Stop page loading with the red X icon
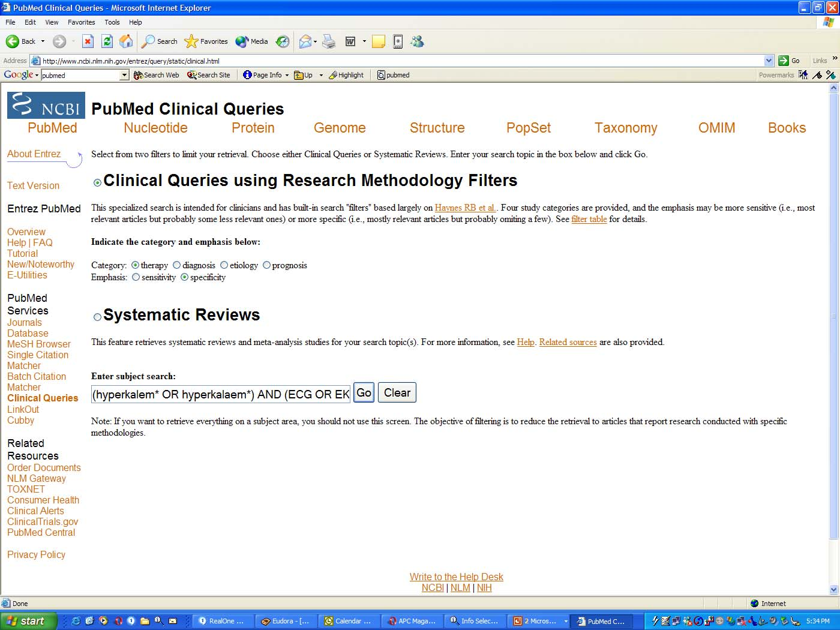 pos(88,41)
